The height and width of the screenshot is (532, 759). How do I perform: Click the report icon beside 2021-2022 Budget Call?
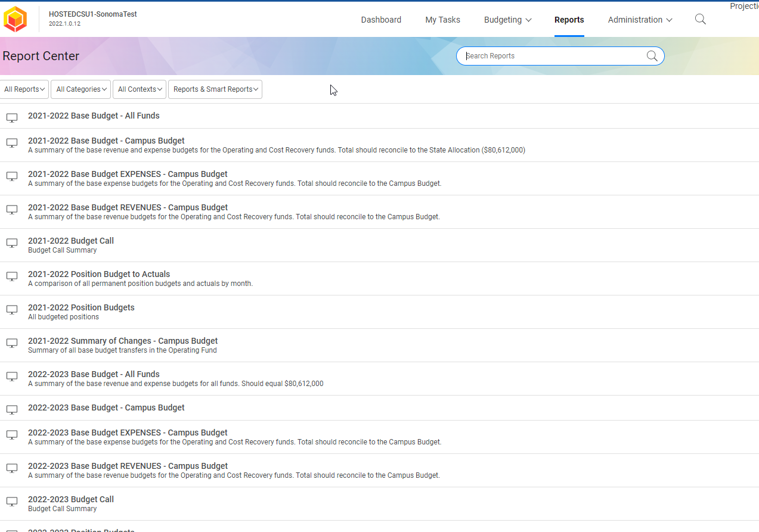pyautogui.click(x=12, y=243)
